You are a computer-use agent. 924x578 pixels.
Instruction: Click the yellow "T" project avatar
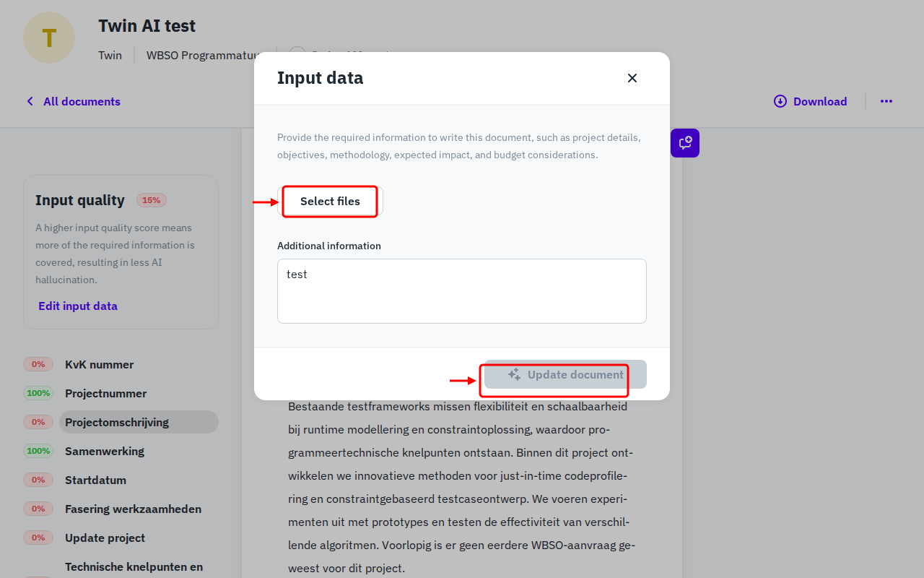point(48,37)
